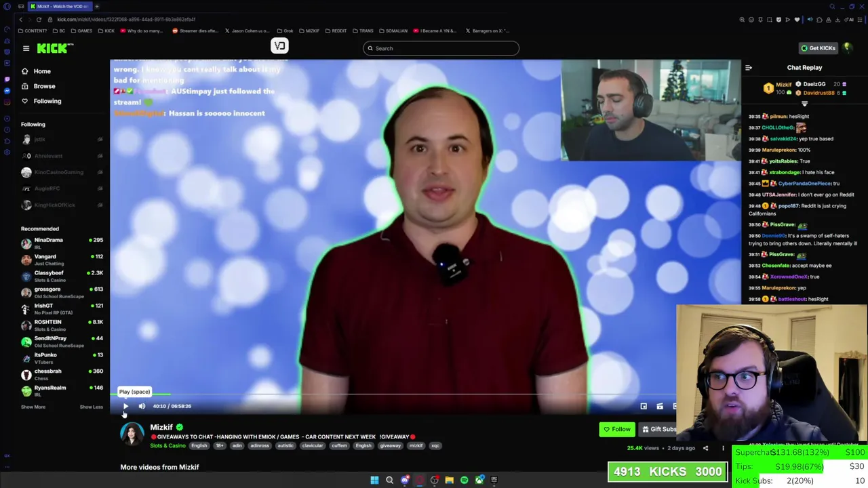The image size is (868, 488).
Task: Click the green KICK logo
Action: tap(55, 48)
